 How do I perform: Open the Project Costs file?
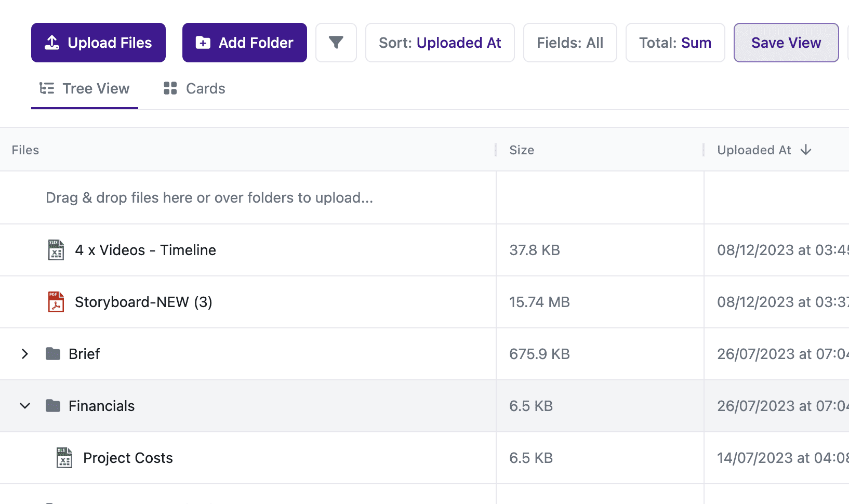[128, 458]
